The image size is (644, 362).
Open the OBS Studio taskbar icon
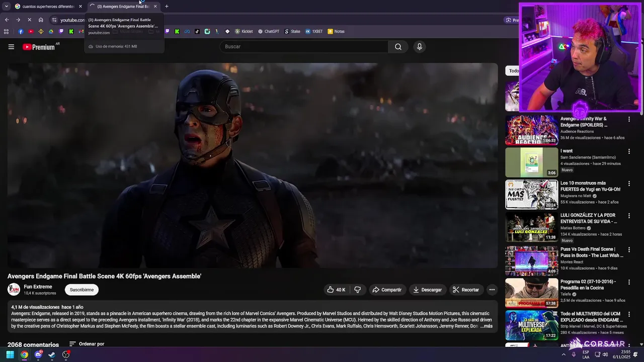coord(66,354)
